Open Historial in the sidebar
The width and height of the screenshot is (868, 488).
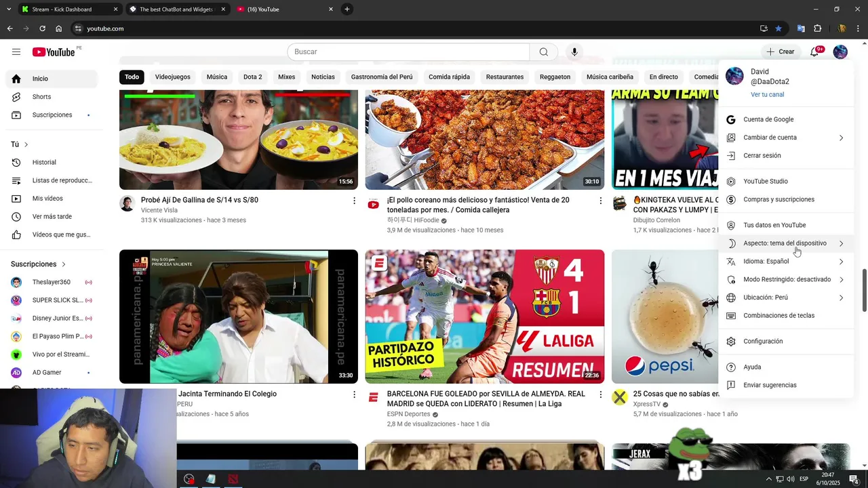coord(52,163)
